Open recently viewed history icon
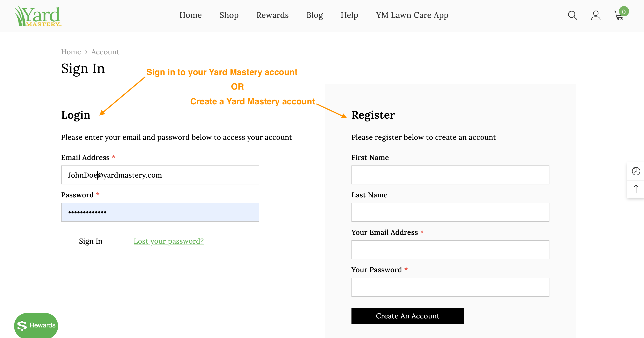The width and height of the screenshot is (644, 338). [636, 171]
